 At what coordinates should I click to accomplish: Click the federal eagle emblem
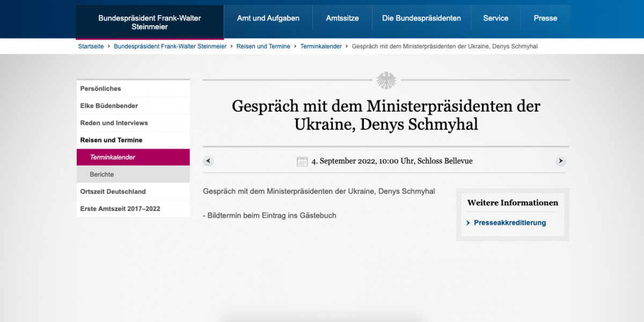386,80
